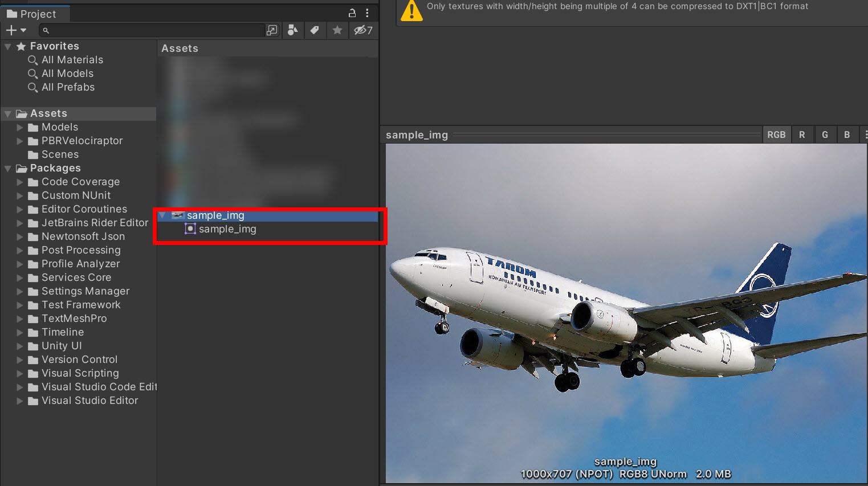Show RGB channels in preview

point(776,135)
